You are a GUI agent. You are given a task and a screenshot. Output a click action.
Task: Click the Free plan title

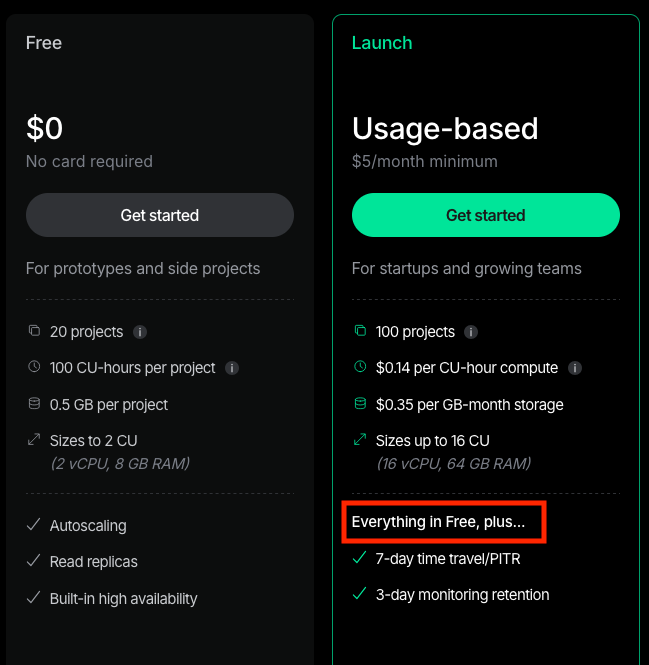pos(44,43)
